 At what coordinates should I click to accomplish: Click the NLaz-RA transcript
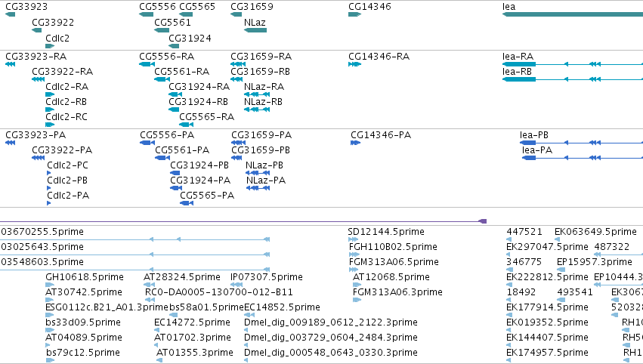(264, 87)
